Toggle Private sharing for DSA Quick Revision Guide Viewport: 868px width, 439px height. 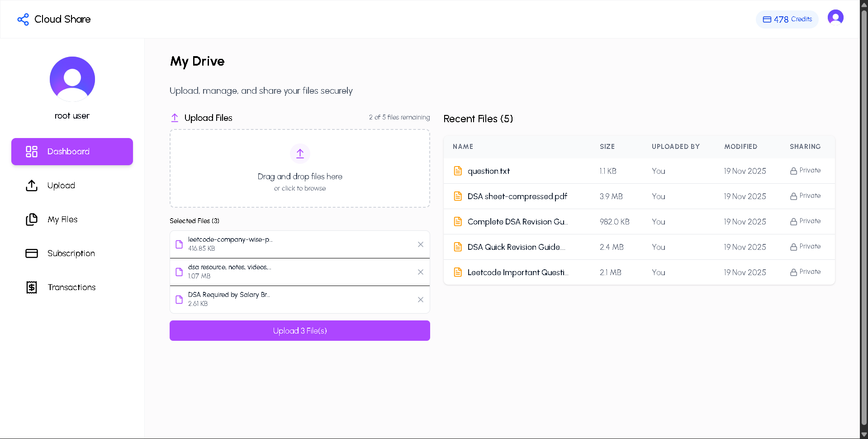pyautogui.click(x=805, y=247)
